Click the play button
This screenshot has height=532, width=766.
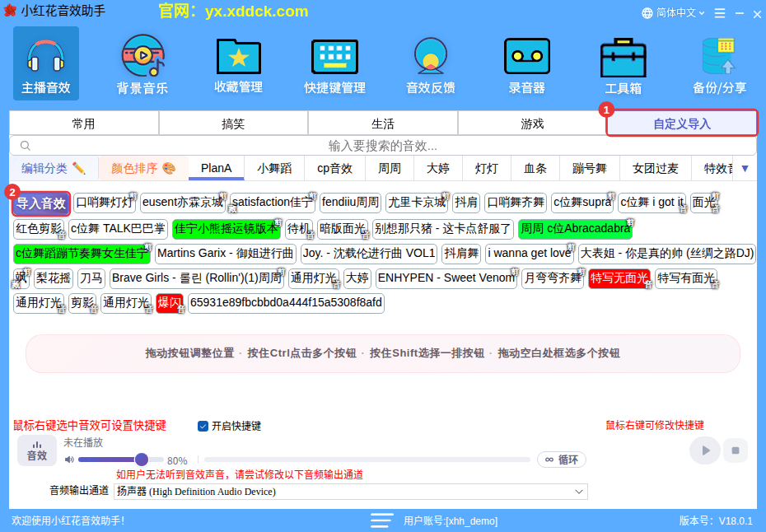tap(705, 450)
